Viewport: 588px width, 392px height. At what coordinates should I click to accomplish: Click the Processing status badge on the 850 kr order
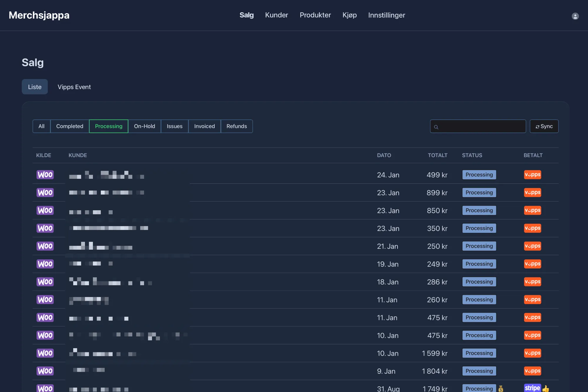click(479, 210)
